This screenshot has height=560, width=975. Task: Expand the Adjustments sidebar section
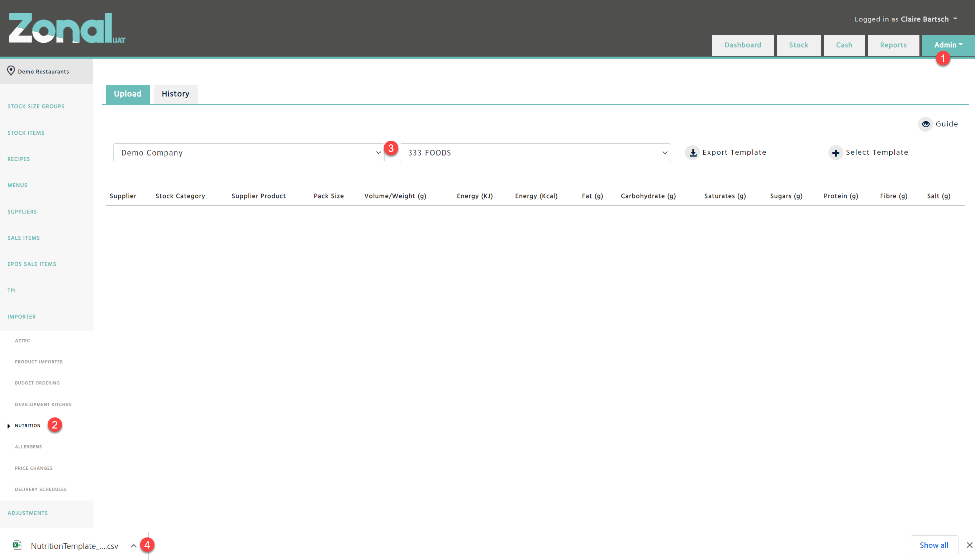point(28,513)
